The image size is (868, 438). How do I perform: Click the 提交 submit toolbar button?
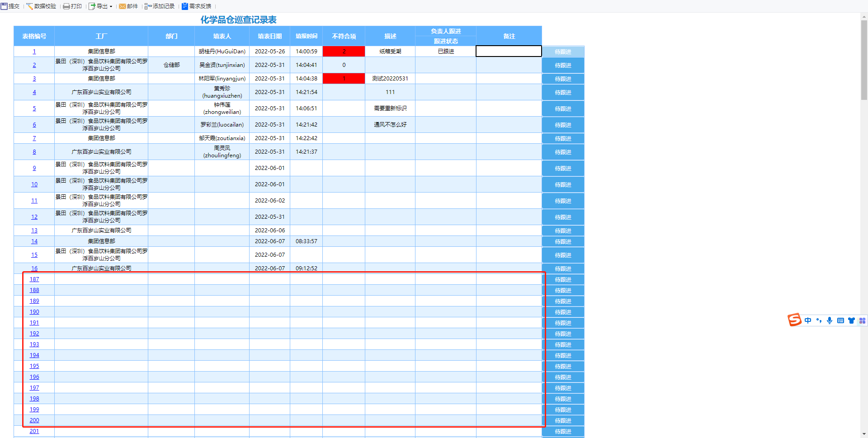pyautogui.click(x=10, y=6)
